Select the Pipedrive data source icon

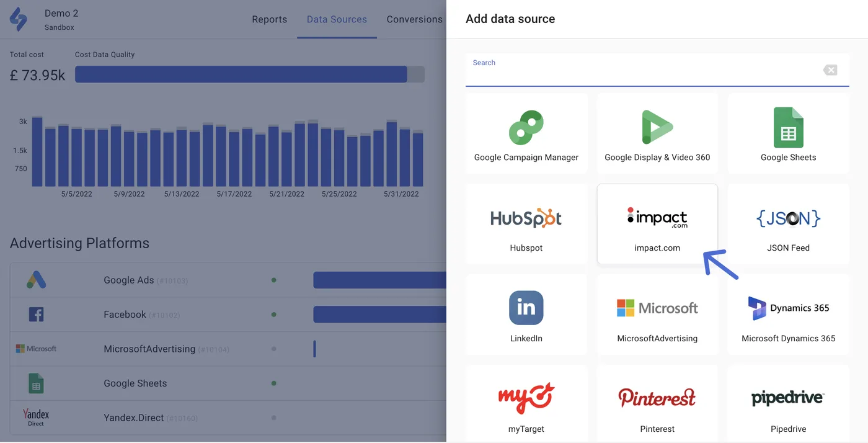point(787,398)
